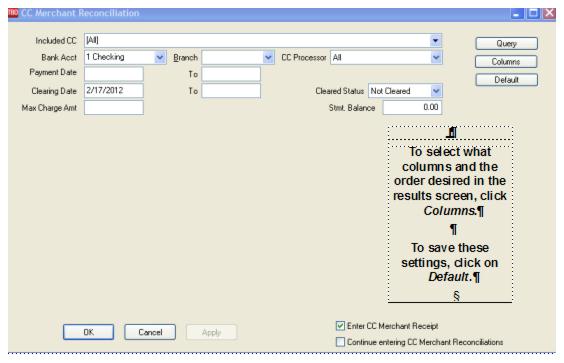Open the Branch dropdown list
564x363 pixels.
tap(268, 57)
